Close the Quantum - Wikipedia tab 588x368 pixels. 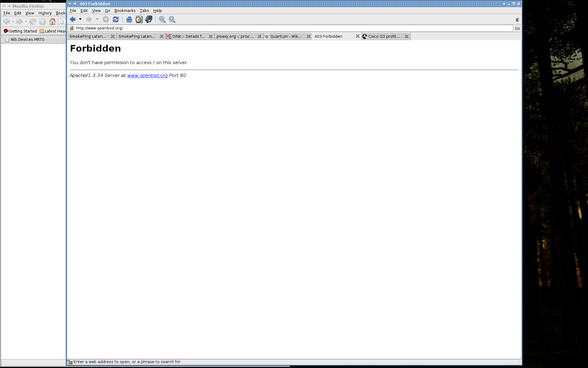[309, 36]
